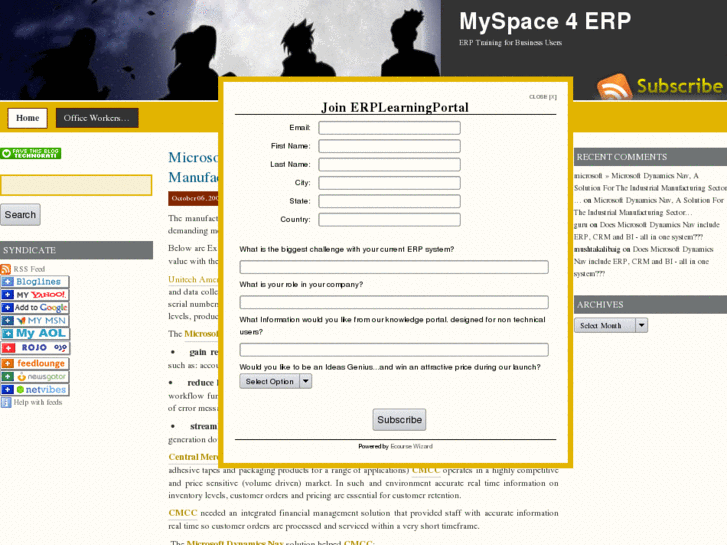This screenshot has width=727, height=545.
Task: Open the guru commenter link
Action: point(580,225)
